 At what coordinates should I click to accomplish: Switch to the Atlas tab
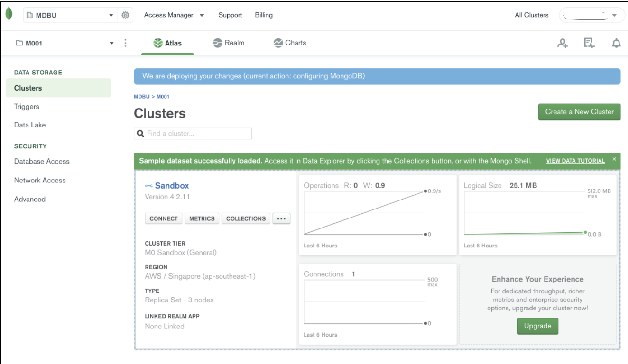167,43
